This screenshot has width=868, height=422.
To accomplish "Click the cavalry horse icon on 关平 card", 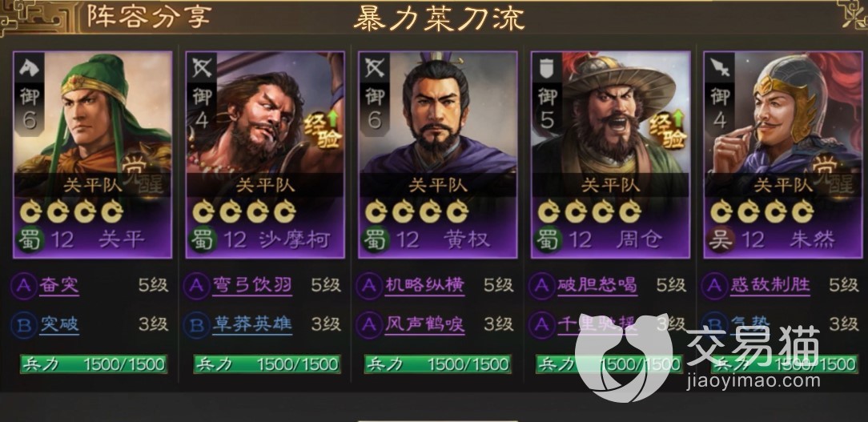I will 28,67.
